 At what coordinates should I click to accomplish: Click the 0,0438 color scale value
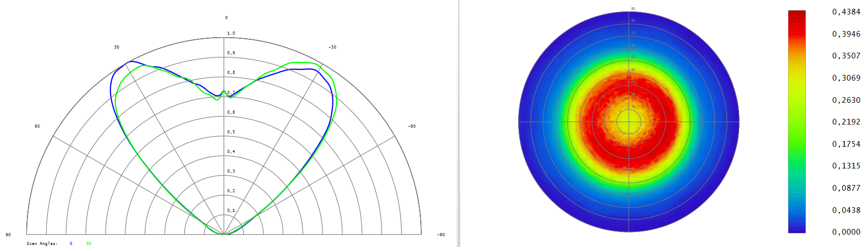coord(846,210)
